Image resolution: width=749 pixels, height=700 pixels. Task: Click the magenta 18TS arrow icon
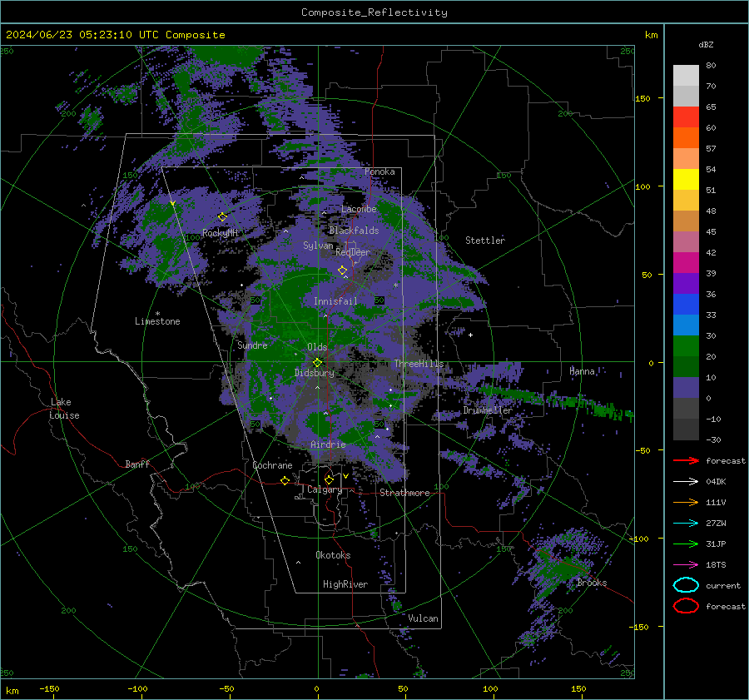coord(686,565)
